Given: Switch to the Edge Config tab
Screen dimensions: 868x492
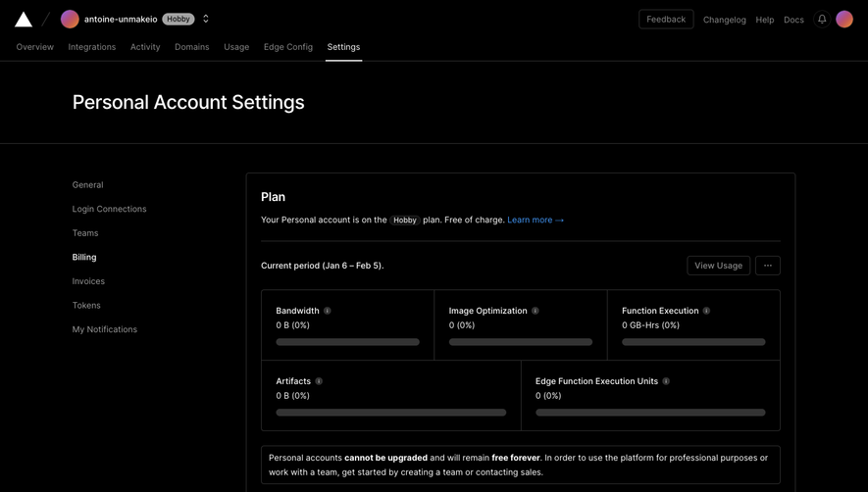Looking at the screenshot, I should point(287,47).
